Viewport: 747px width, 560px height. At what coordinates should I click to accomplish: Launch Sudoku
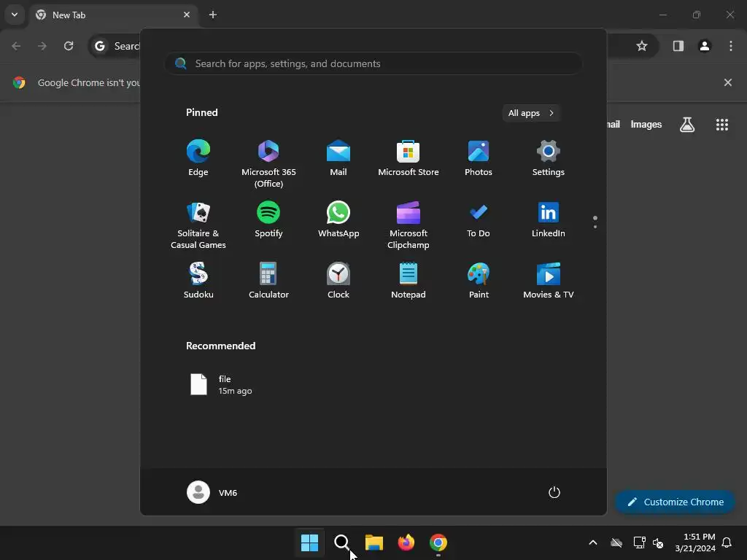(x=198, y=281)
